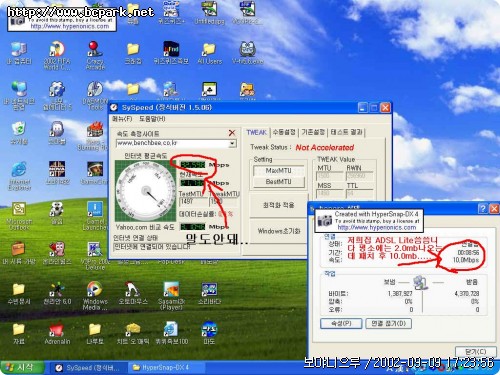
Task: Select the BestMTU setting button
Action: 279,182
